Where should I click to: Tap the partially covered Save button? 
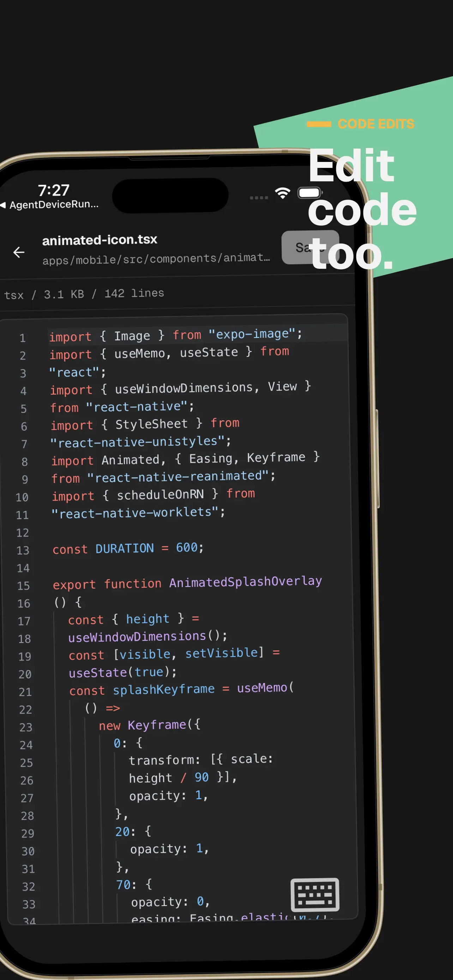tap(310, 247)
